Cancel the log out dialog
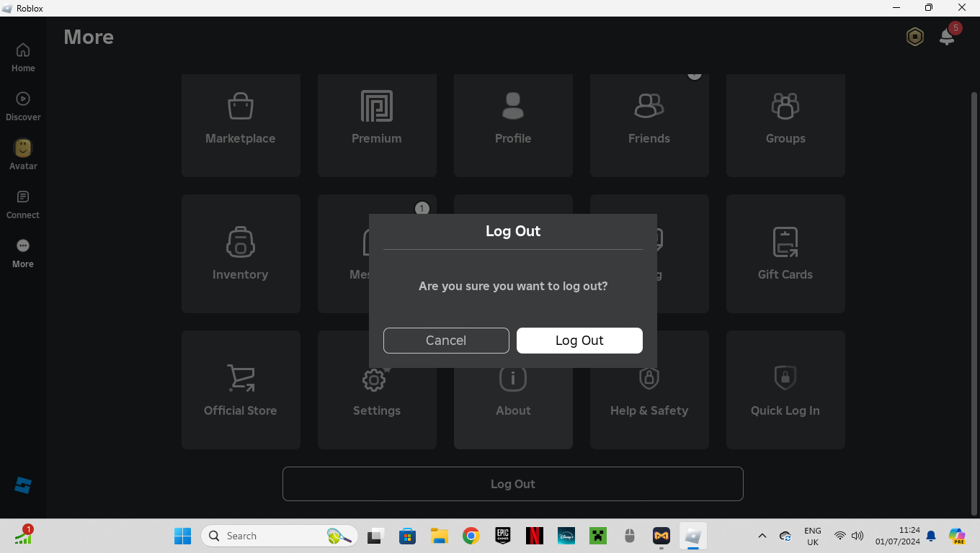The image size is (980, 553). click(x=446, y=341)
